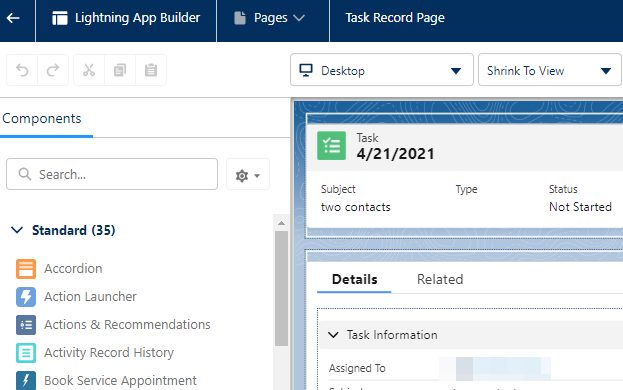623x390 pixels.
Task: Open the gear settings dropdown
Action: coord(248,175)
